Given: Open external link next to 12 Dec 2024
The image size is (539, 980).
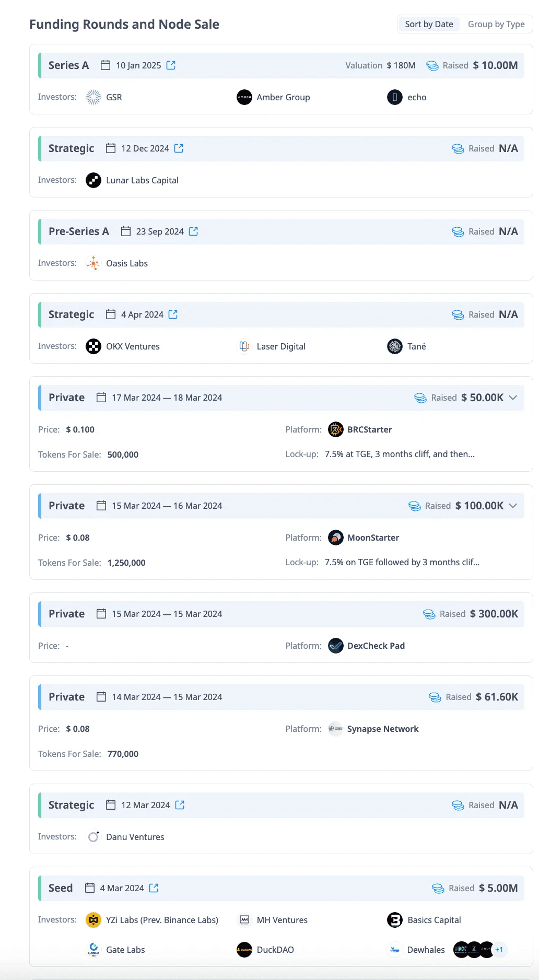Looking at the screenshot, I should [x=179, y=148].
